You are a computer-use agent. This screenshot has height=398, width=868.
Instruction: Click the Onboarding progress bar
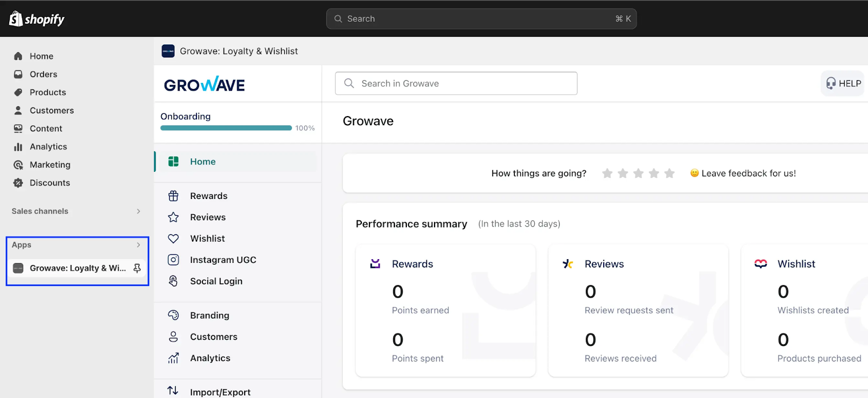(226, 128)
